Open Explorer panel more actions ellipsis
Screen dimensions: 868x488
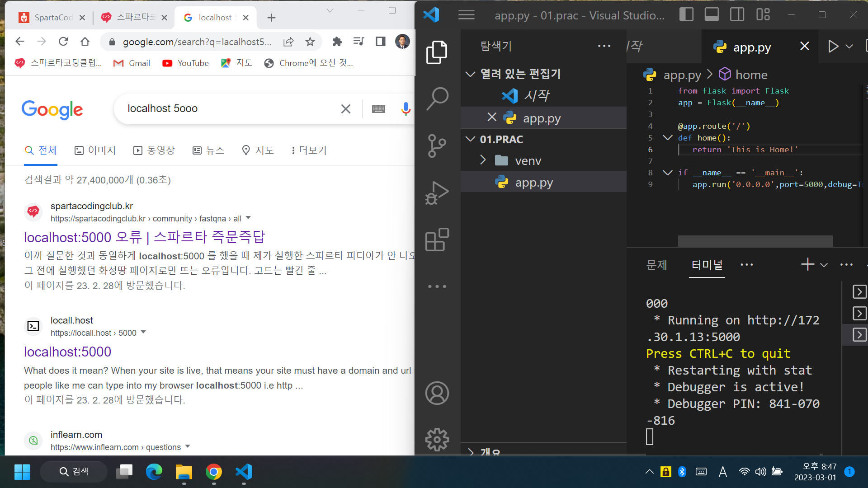point(604,46)
